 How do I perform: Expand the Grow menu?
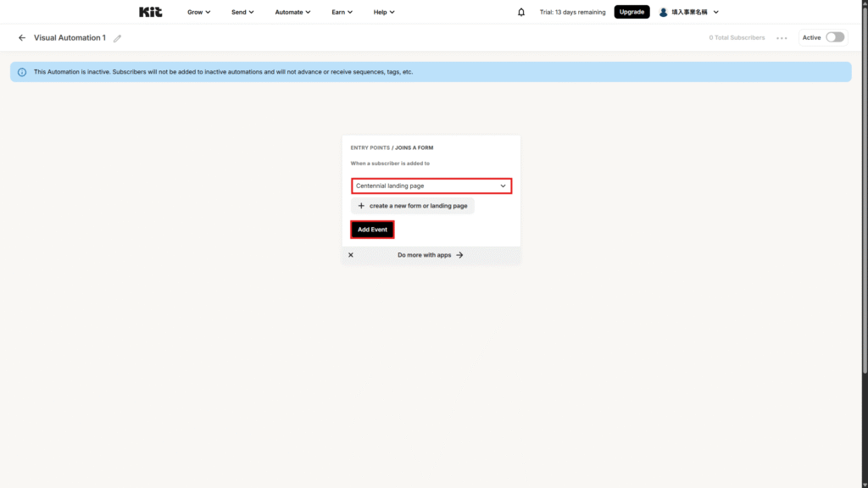tap(199, 12)
